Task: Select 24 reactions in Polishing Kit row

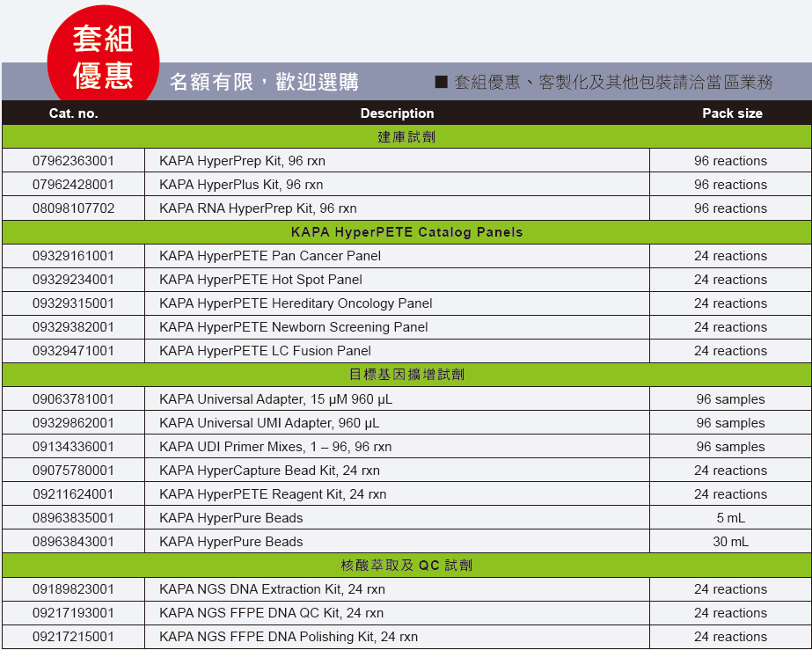Action: 731,637
